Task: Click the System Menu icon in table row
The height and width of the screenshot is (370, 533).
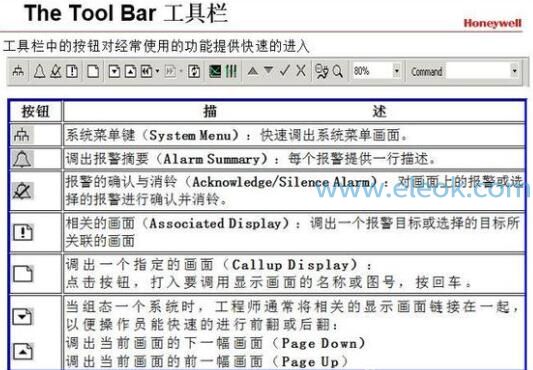Action: click(22, 135)
